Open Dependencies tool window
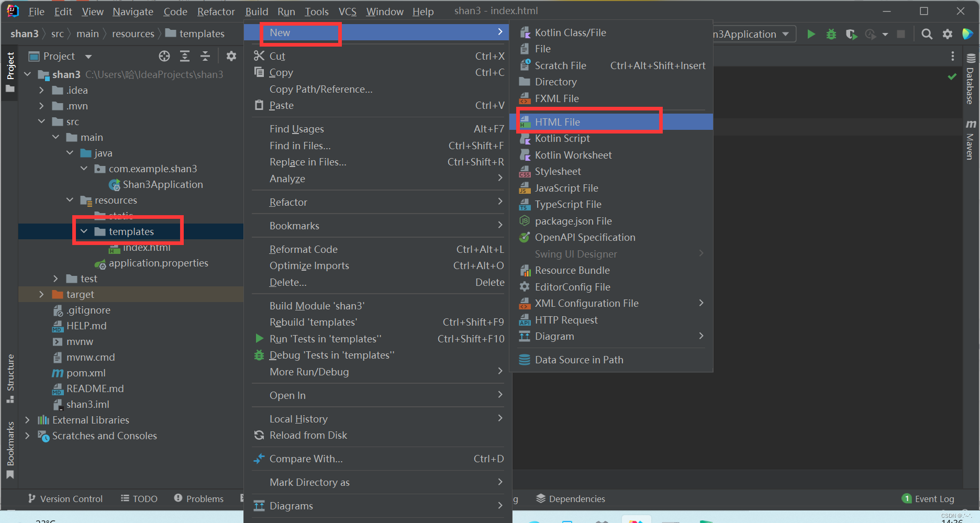Image resolution: width=980 pixels, height=523 pixels. [x=571, y=498]
